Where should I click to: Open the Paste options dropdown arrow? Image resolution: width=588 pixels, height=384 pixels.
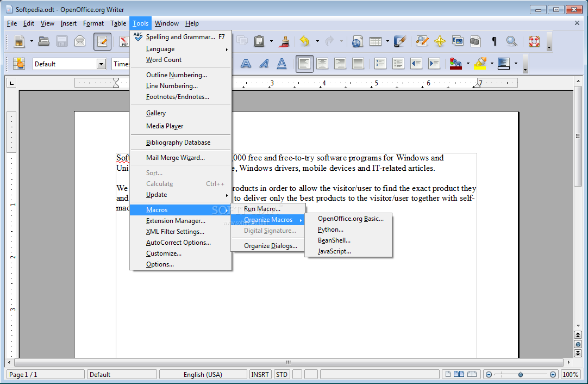[271, 41]
